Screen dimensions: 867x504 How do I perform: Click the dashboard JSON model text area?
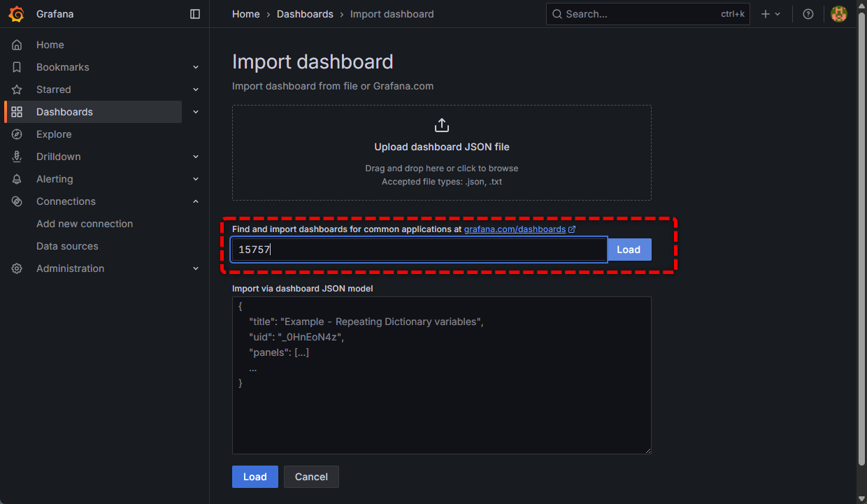[441, 375]
